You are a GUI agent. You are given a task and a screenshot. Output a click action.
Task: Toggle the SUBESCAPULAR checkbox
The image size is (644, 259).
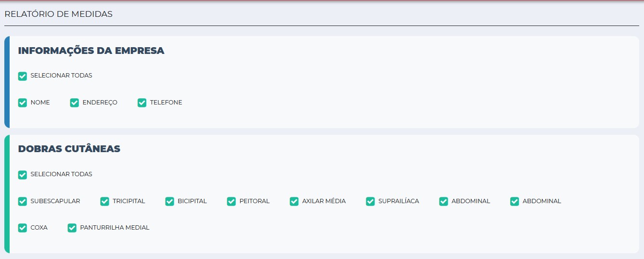click(x=22, y=201)
